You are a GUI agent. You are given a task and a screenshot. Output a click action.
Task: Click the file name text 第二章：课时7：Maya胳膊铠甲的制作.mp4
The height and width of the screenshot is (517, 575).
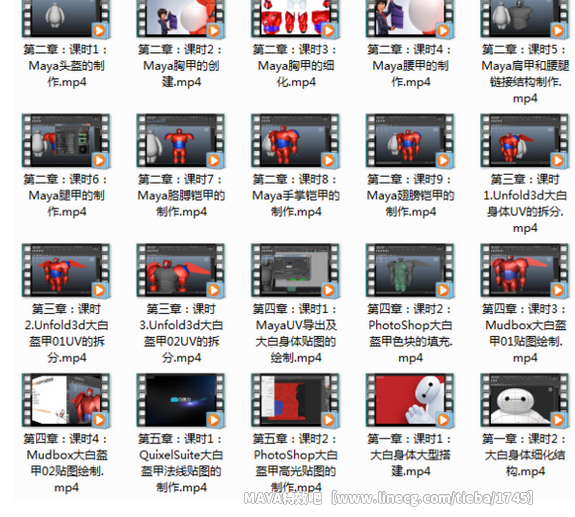[181, 195]
